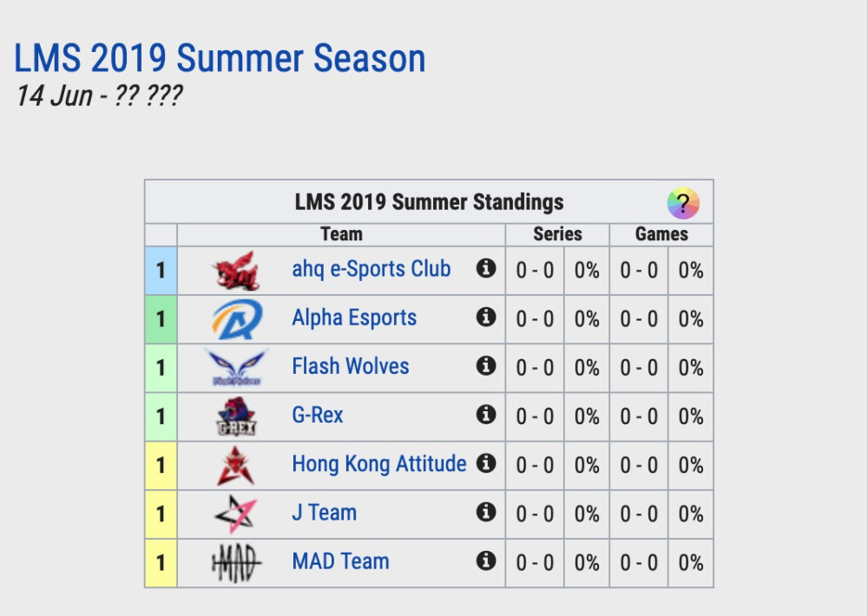Open the LMS 2019 Summer Season heading link

click(220, 59)
